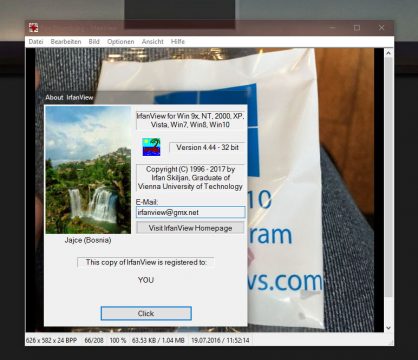The height and width of the screenshot is (360, 418).
Task: Click the 100 % zoom status bar field
Action: click(118, 340)
